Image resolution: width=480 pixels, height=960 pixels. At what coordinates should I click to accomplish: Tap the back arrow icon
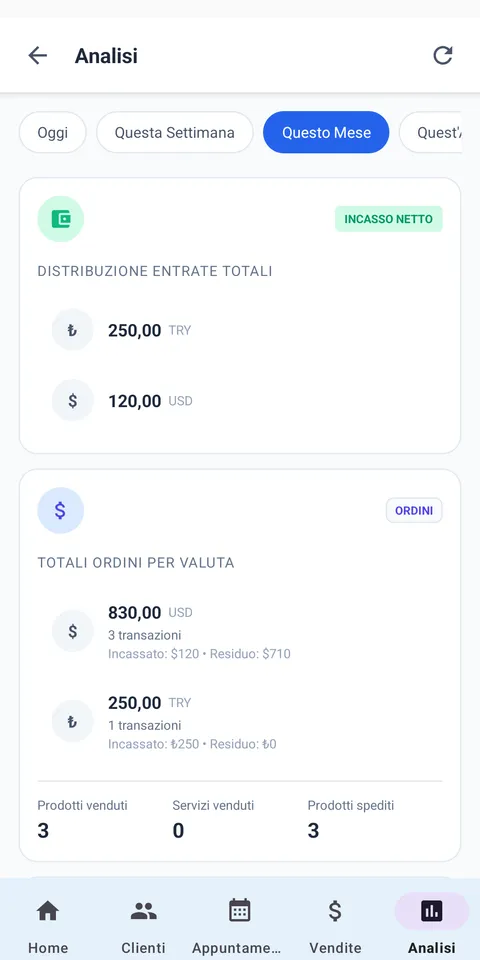pyautogui.click(x=37, y=56)
